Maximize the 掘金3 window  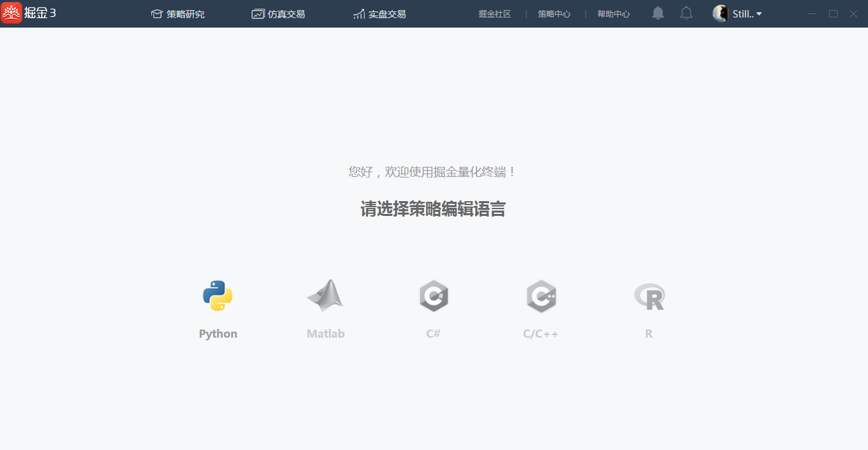833,13
